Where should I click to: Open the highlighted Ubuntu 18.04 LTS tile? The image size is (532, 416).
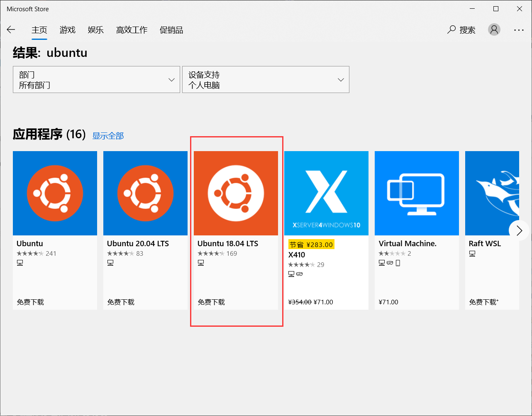[x=236, y=193]
